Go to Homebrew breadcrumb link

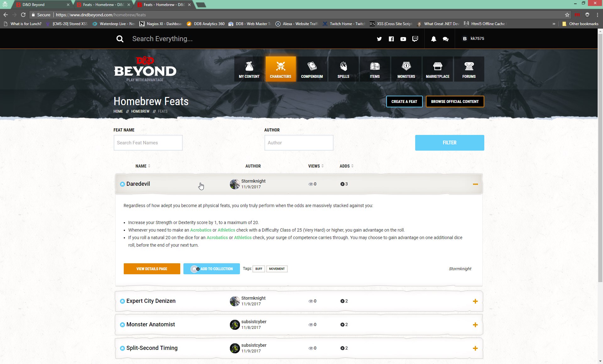point(140,111)
